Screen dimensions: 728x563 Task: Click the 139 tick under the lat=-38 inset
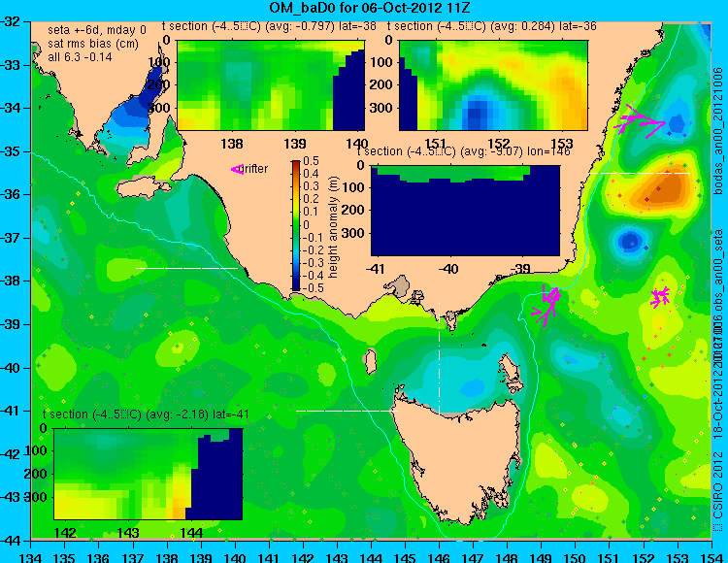coord(295,144)
